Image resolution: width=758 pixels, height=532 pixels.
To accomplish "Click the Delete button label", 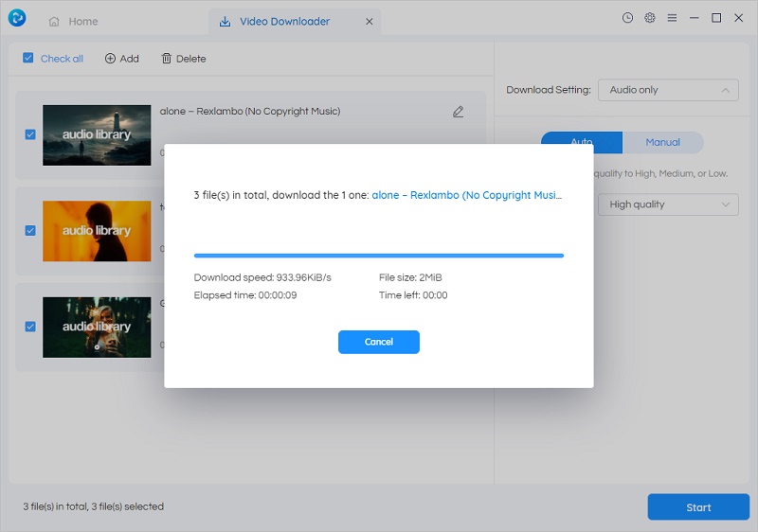I will click(191, 59).
